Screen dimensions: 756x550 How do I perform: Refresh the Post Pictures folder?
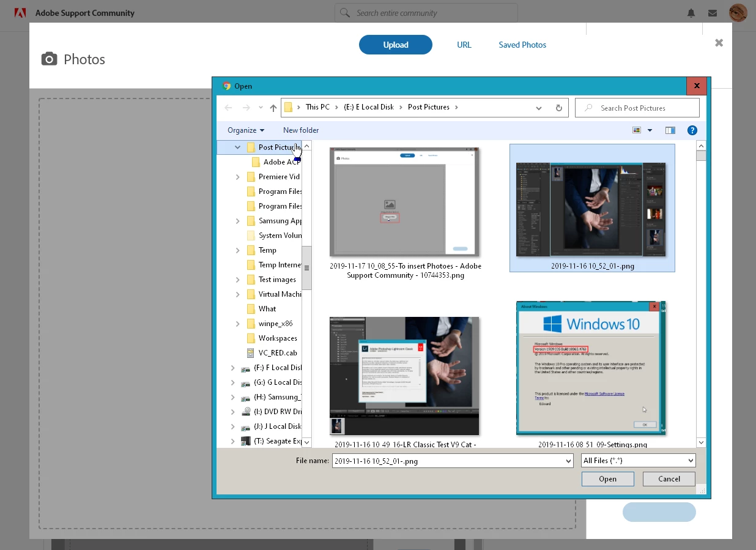click(558, 108)
